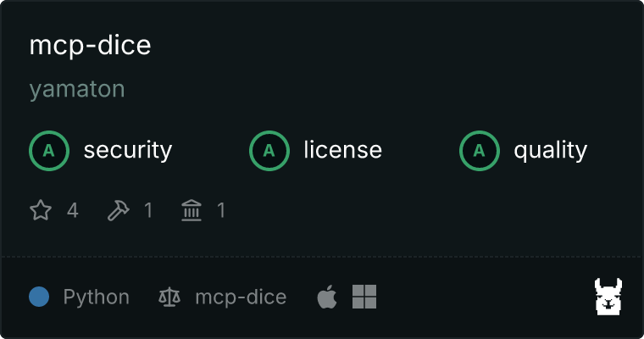
Task: Click the bank building resources icon
Action: pyautogui.click(x=192, y=210)
